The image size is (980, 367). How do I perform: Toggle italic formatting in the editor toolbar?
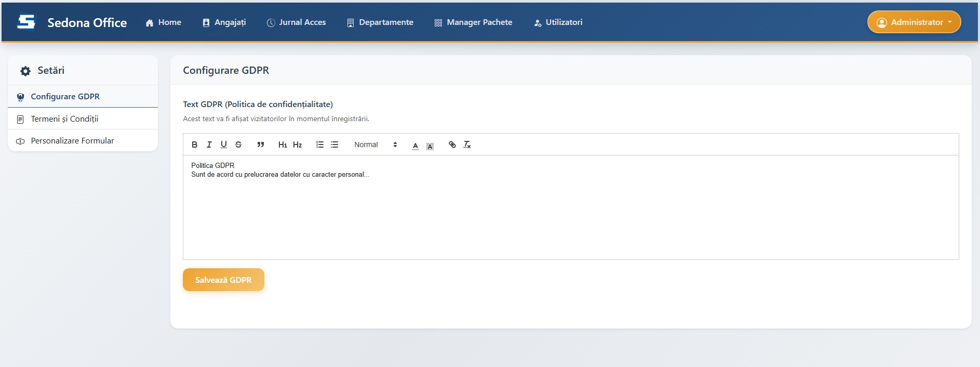point(209,145)
